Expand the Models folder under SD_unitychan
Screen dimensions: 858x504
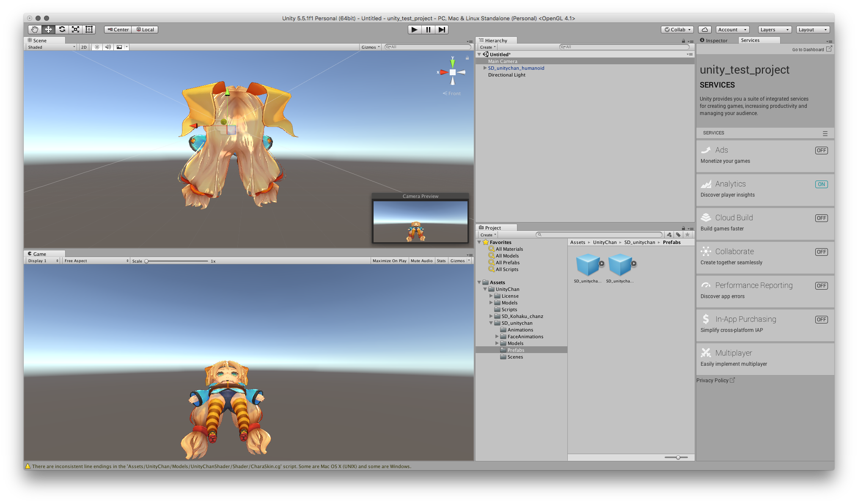[497, 343]
